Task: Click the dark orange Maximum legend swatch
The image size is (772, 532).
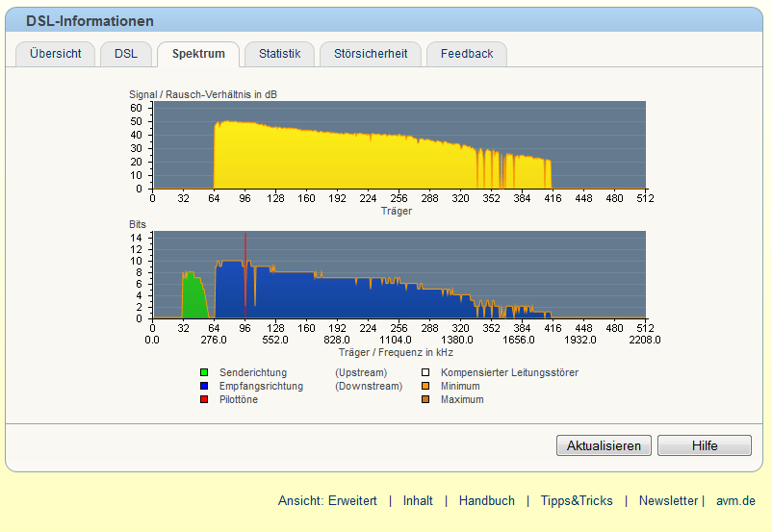Action: [x=425, y=399]
